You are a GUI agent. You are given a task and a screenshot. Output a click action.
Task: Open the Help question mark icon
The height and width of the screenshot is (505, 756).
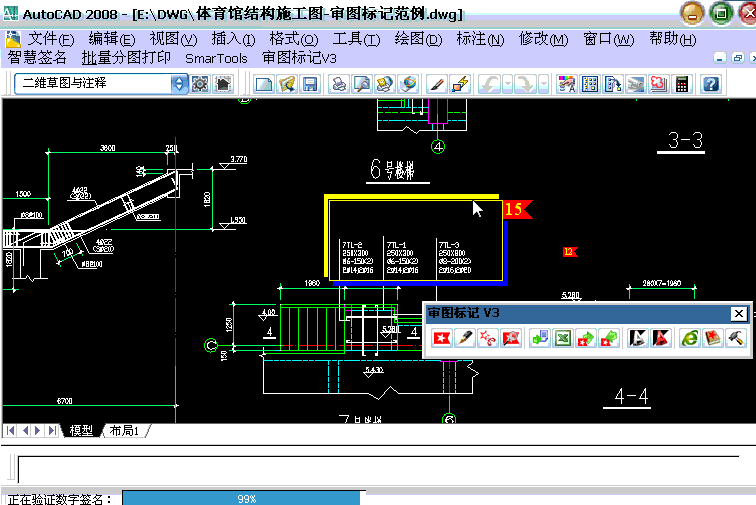click(x=711, y=84)
